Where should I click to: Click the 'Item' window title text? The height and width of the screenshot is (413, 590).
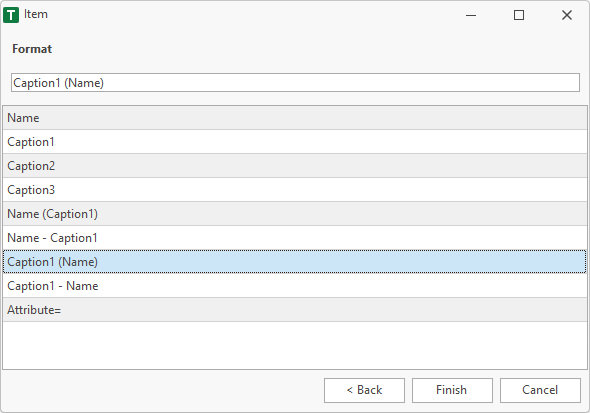tap(36, 14)
